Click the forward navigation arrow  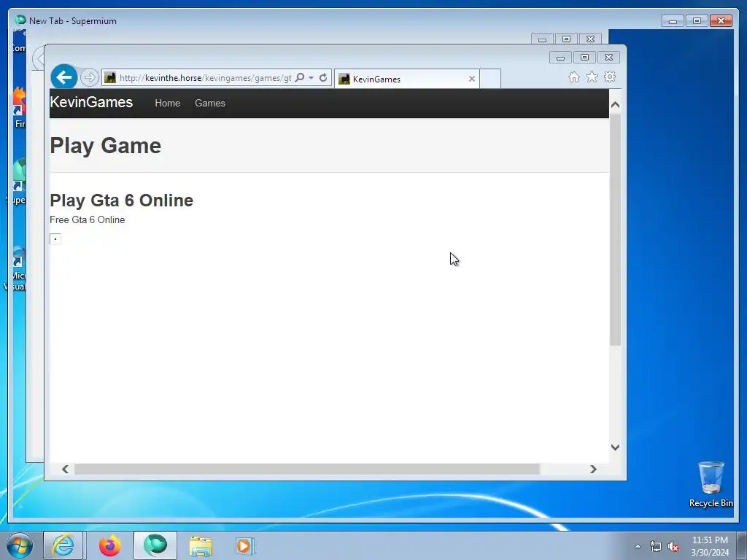click(89, 77)
